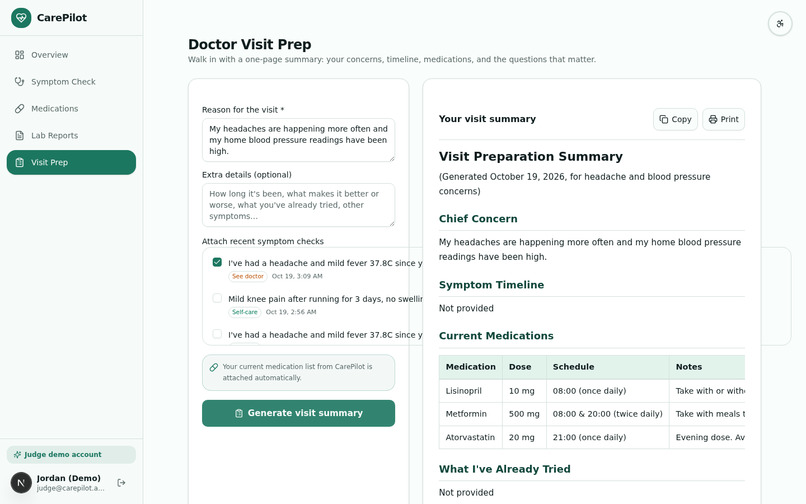Open the Overview page
Viewport: 806px width, 504px height.
[x=71, y=55]
